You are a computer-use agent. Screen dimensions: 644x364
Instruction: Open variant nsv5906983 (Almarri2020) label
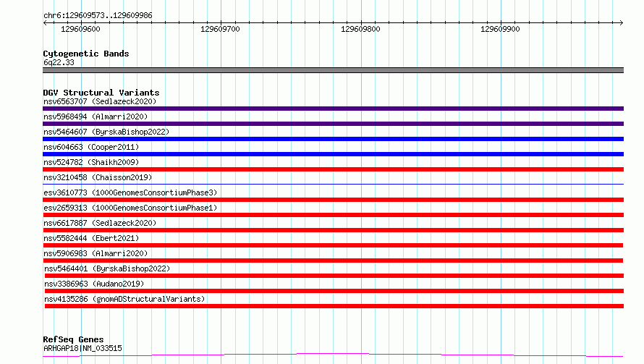click(x=96, y=253)
